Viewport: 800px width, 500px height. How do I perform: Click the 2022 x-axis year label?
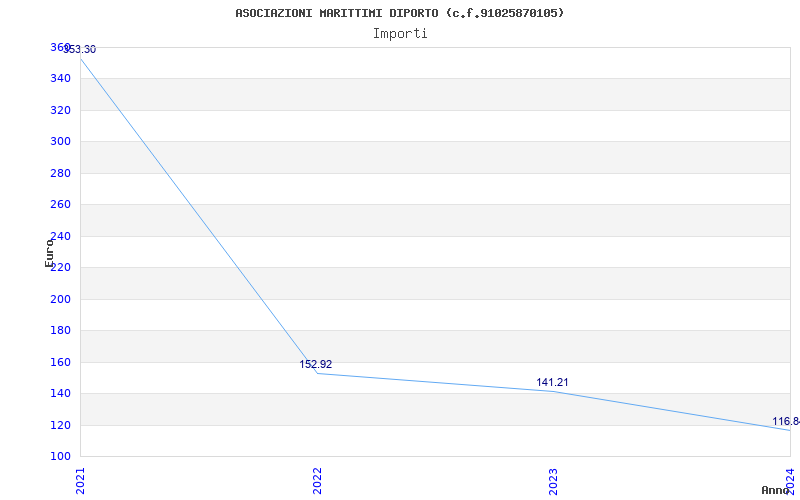[x=317, y=480]
